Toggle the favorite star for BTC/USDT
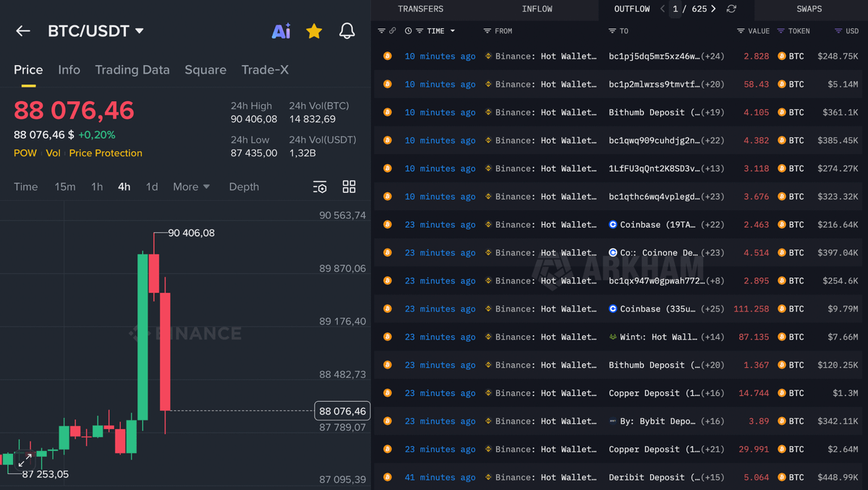Screen dimensions: 868x490 [314, 31]
